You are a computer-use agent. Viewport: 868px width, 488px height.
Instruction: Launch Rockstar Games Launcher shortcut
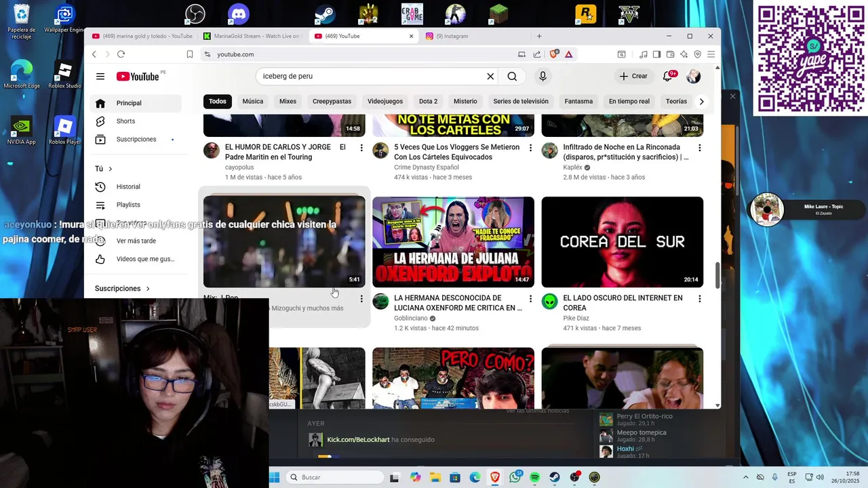pos(585,14)
